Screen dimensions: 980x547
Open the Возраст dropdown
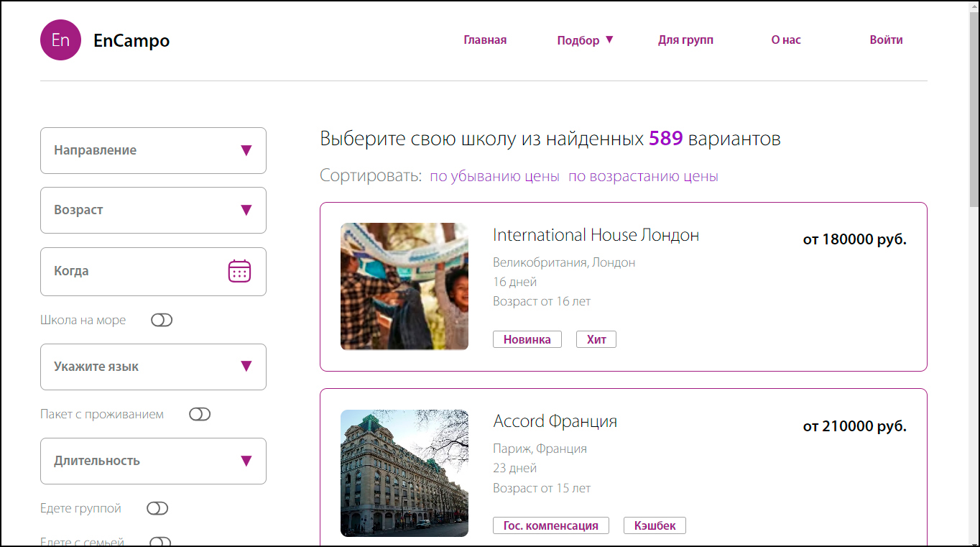point(153,210)
